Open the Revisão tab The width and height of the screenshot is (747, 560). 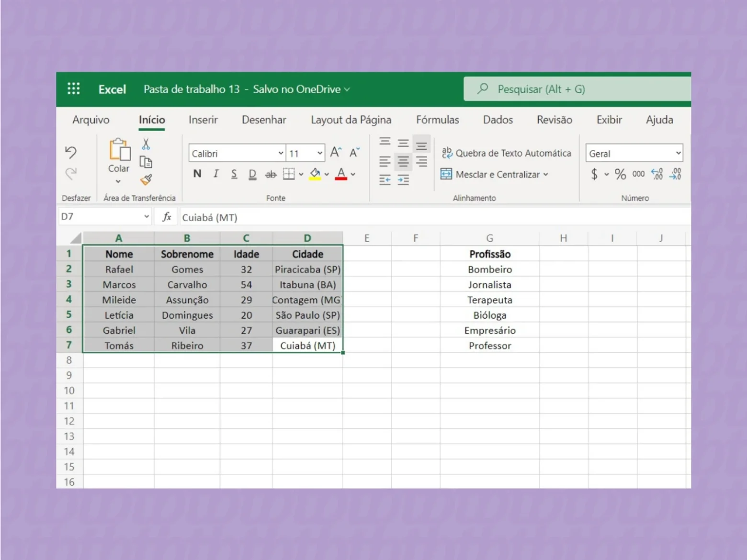click(x=555, y=120)
